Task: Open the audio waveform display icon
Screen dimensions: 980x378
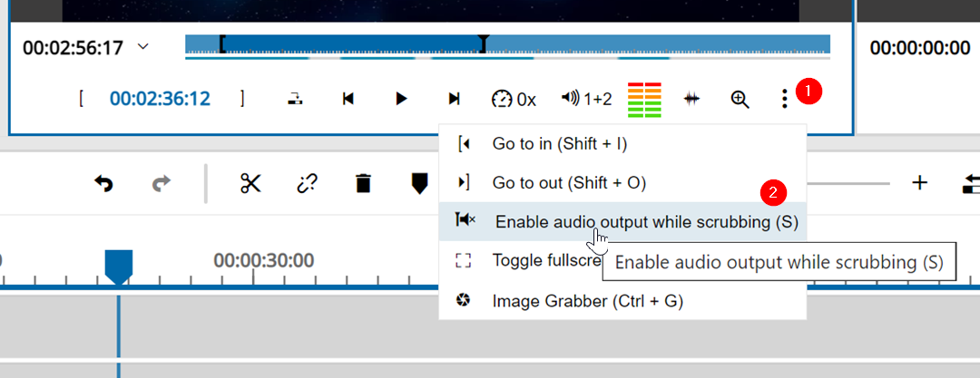Action: (x=692, y=99)
